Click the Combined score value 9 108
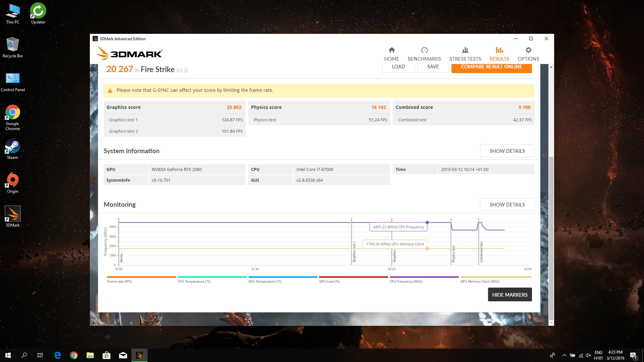 pos(524,107)
